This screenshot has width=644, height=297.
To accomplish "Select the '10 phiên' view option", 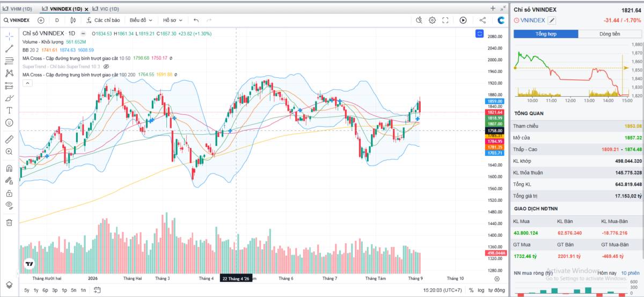I will [631, 273].
